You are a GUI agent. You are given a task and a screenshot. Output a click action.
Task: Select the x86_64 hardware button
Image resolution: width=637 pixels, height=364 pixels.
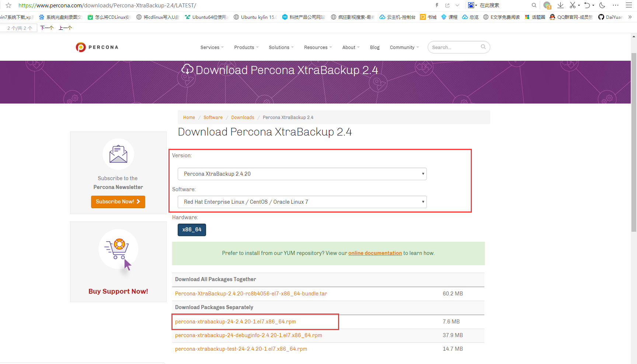pyautogui.click(x=192, y=230)
